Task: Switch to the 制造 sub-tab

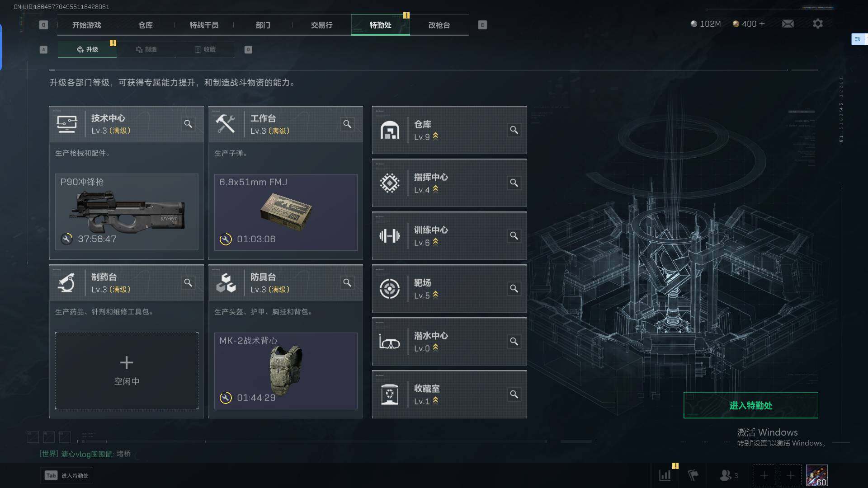Action: coord(146,49)
